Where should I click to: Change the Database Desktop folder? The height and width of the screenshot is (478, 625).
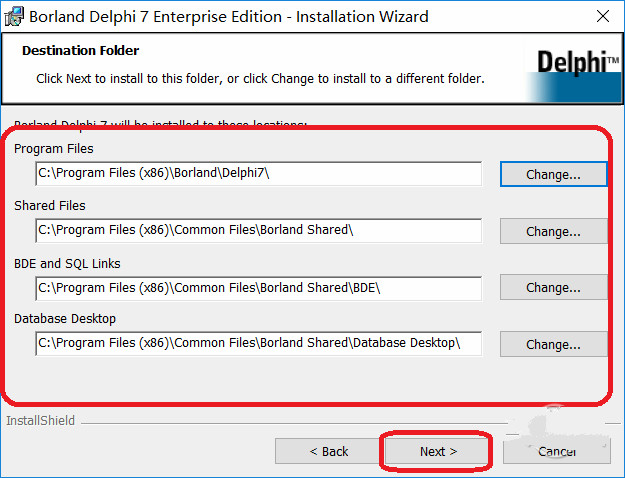[553, 344]
